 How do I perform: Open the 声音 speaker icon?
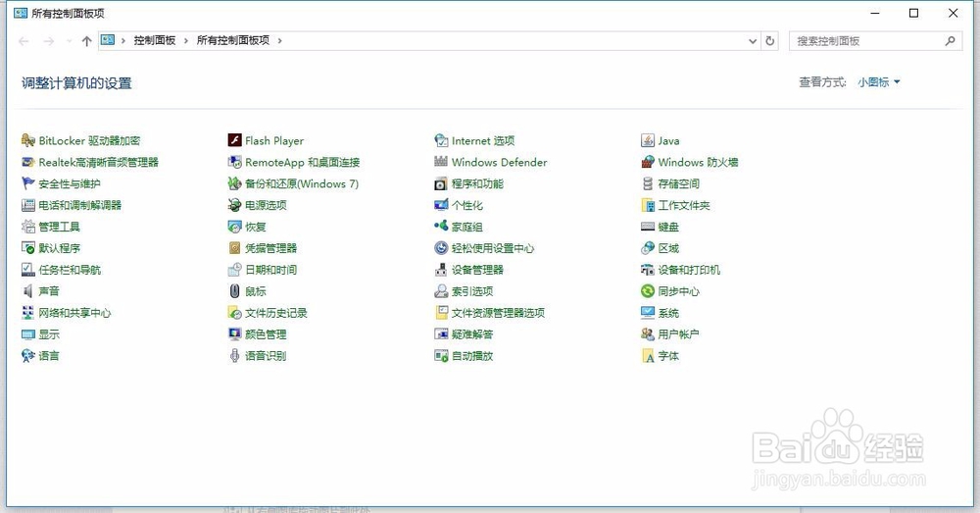(27, 291)
